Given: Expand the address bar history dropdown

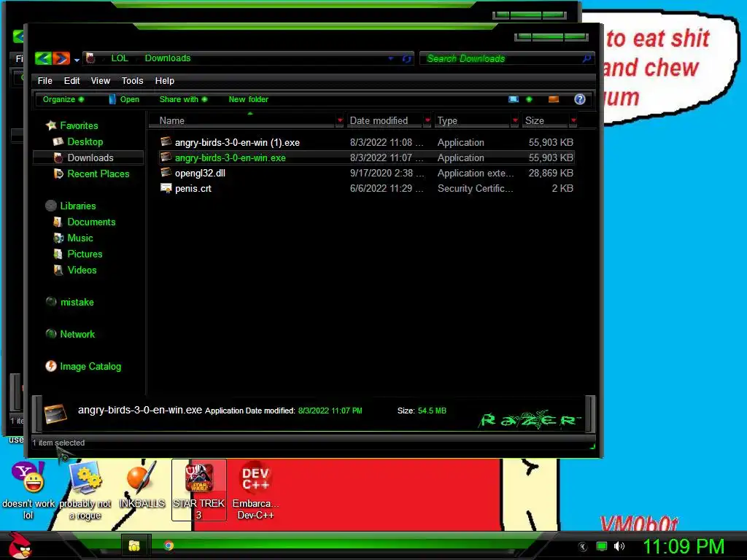Looking at the screenshot, I should 391,58.
